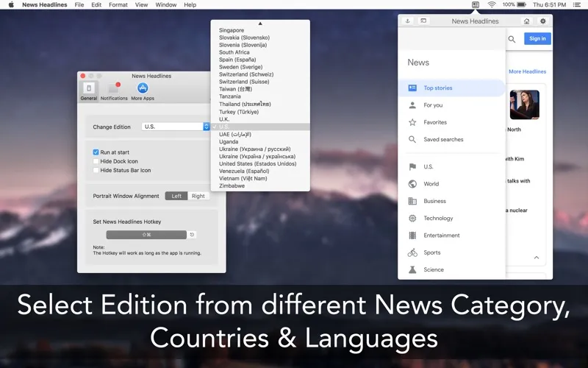The height and width of the screenshot is (368, 588).
Task: Click the window mode icon next to anchor
Action: [x=424, y=21]
